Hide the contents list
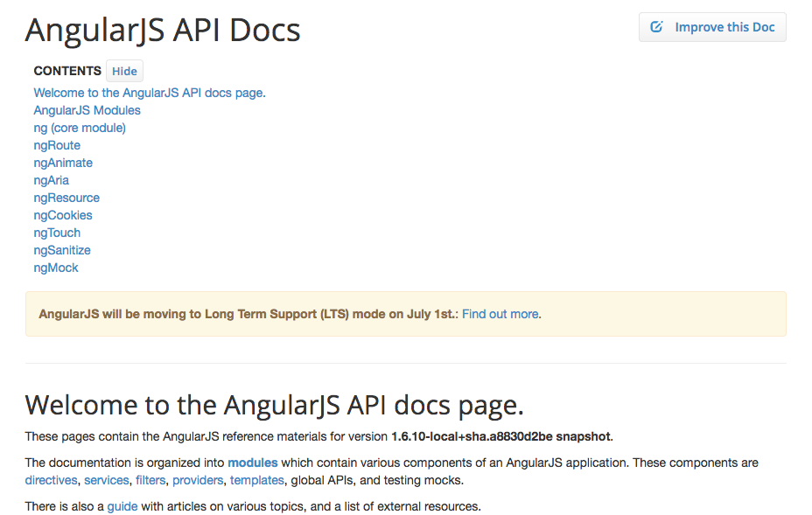Viewport: 812px width, 515px height. point(124,71)
